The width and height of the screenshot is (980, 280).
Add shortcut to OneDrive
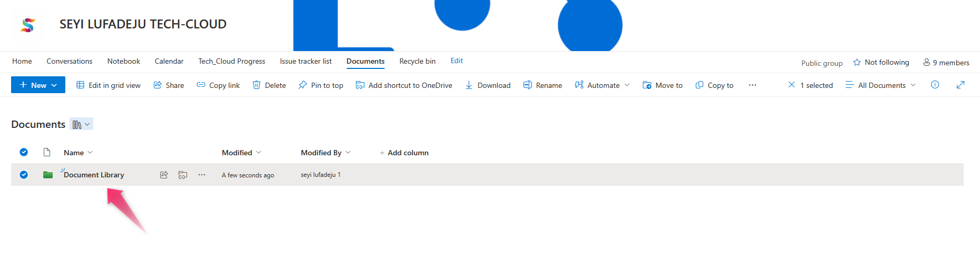click(x=404, y=85)
